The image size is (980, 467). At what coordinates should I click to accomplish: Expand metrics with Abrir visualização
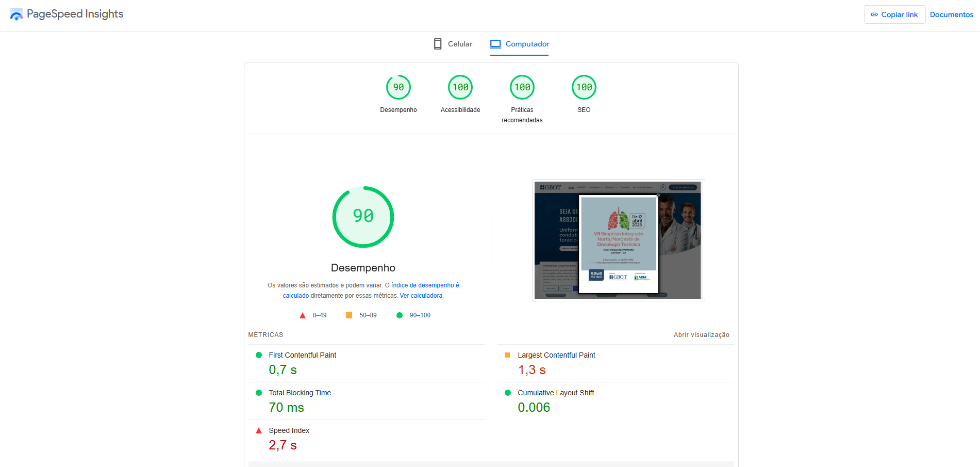701,335
